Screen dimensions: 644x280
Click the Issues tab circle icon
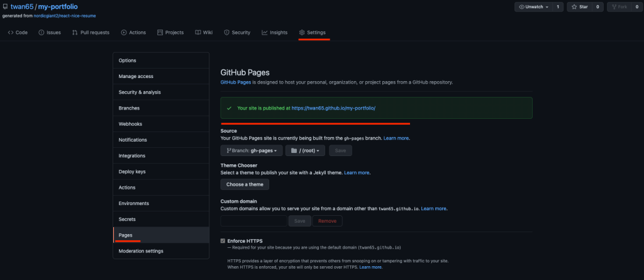tap(42, 32)
